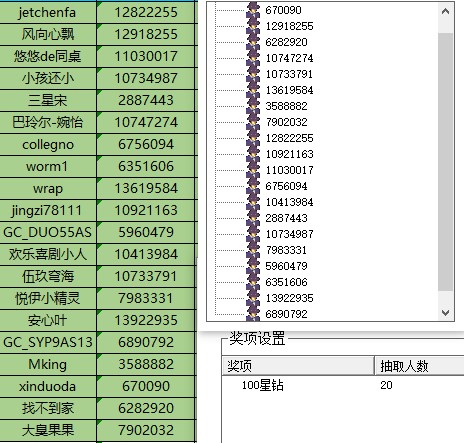
Task: Select the user icon next to 2887443 in list
Action: tap(253, 218)
